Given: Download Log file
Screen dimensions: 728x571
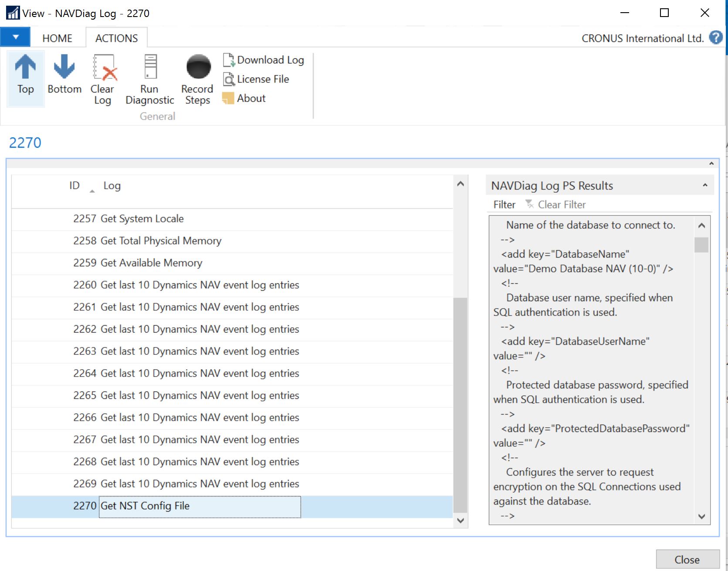Looking at the screenshot, I should point(264,60).
